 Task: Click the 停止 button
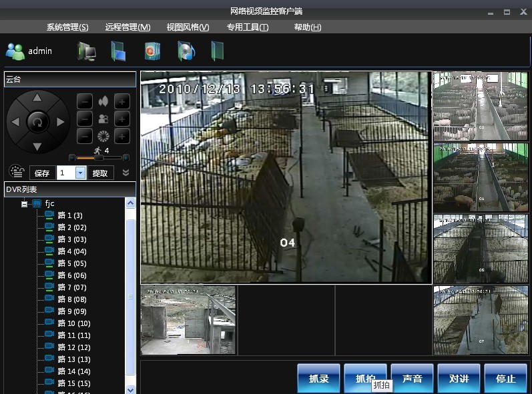click(x=506, y=378)
